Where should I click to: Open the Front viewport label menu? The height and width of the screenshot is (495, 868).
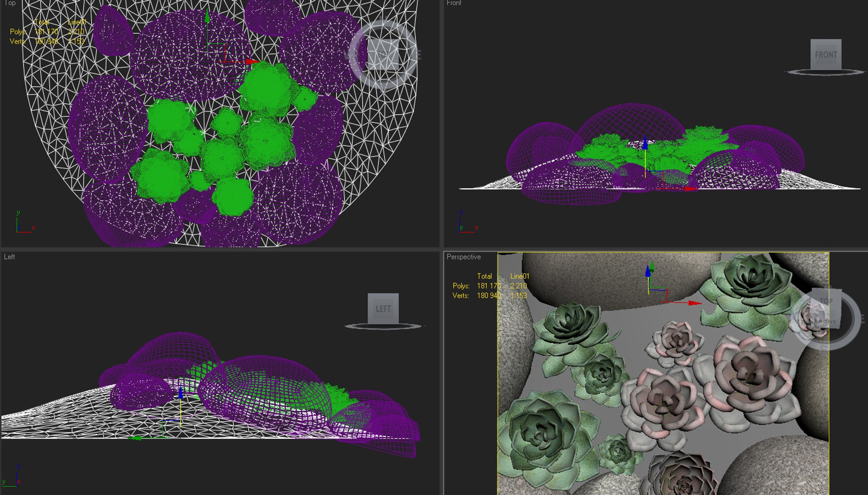(x=454, y=3)
